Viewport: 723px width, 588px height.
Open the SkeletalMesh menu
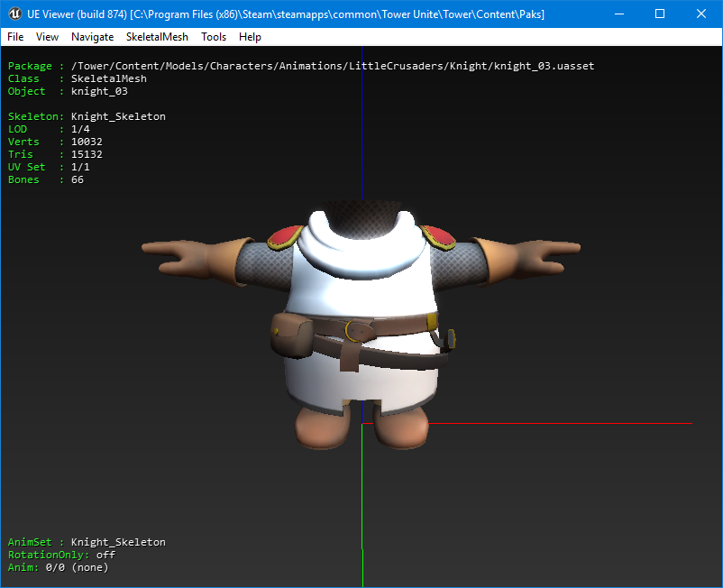[157, 37]
